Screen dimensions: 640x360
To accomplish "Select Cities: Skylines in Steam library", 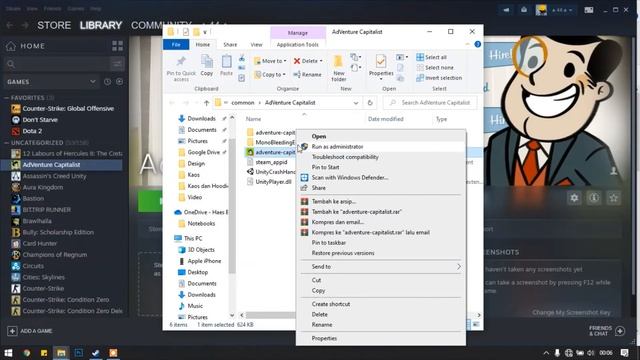I will point(38,277).
